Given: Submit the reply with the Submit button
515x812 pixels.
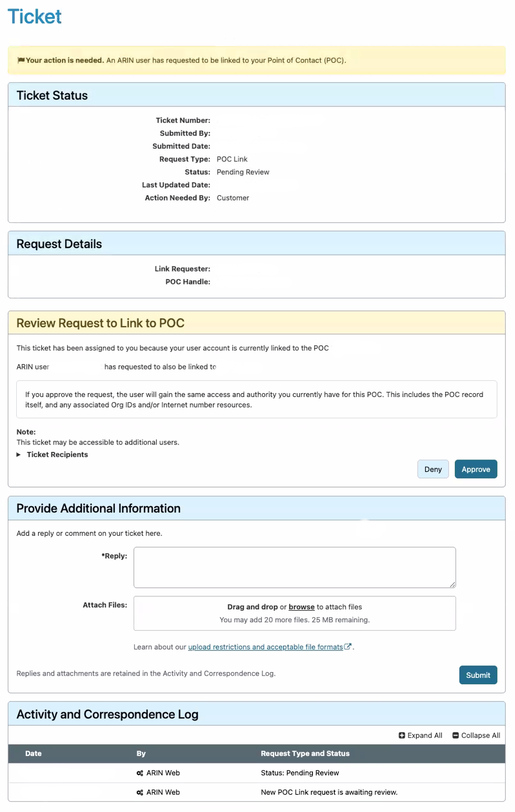Looking at the screenshot, I should pyautogui.click(x=478, y=675).
